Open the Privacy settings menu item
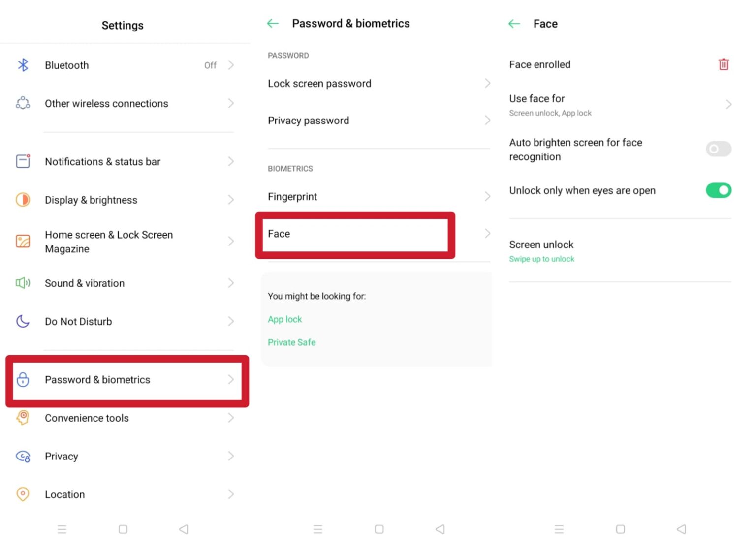Image resolution: width=756 pixels, height=551 pixels. [62, 456]
